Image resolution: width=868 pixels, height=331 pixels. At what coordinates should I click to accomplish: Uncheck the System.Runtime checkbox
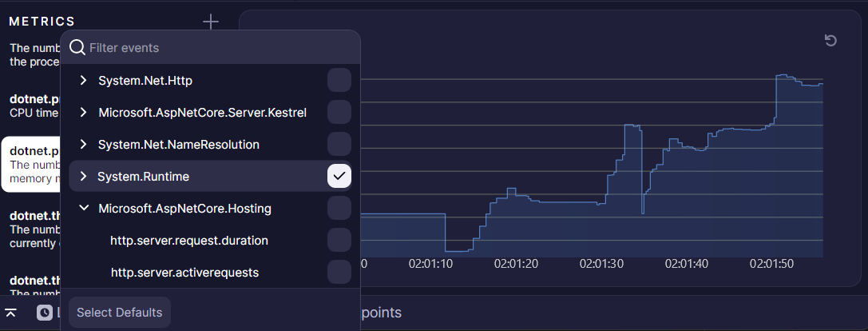[x=339, y=176]
